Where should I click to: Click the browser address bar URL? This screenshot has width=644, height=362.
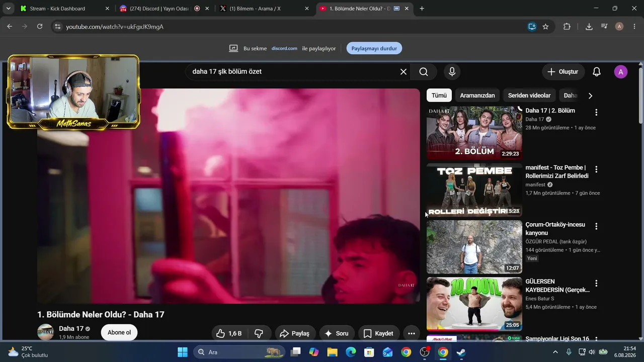[115, 27]
